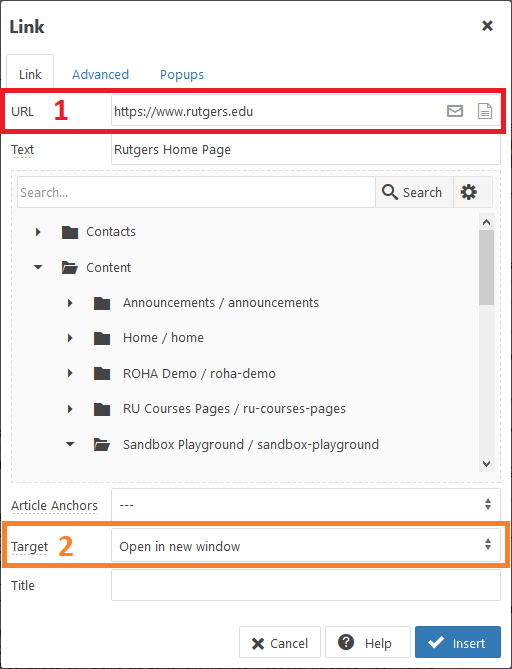Select 'Contacts' tree label

[111, 232]
